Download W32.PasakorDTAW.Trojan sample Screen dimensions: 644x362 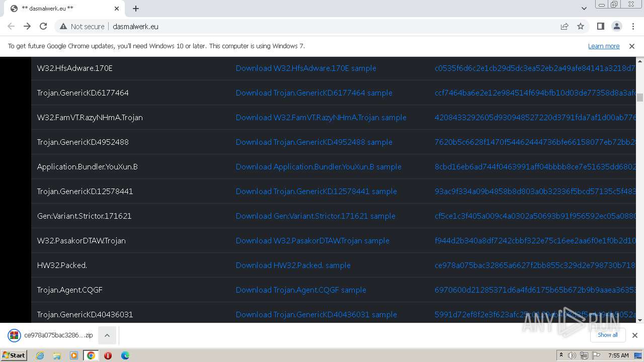(312, 240)
